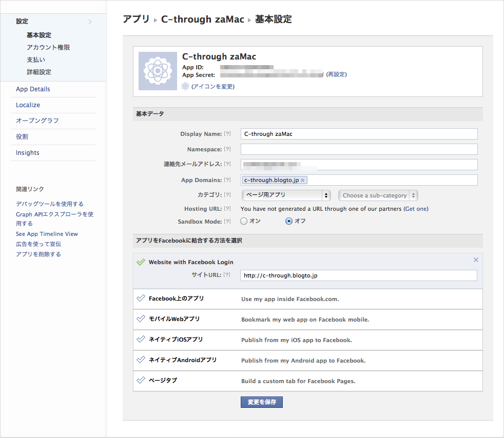Go to App Details
The image size is (504, 438).
pyautogui.click(x=33, y=89)
